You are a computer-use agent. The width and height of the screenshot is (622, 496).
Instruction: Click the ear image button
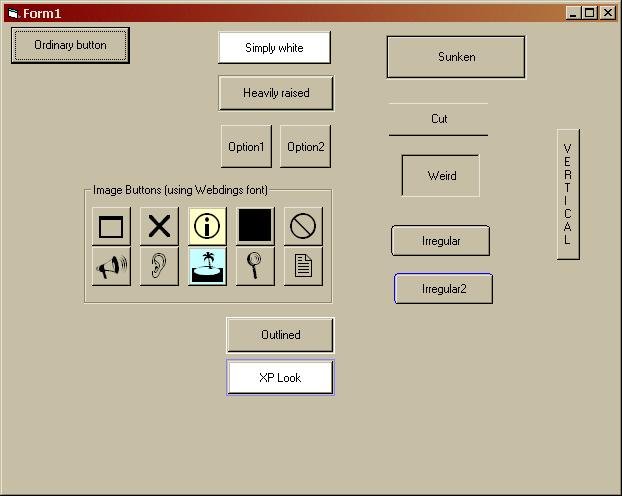click(x=159, y=266)
